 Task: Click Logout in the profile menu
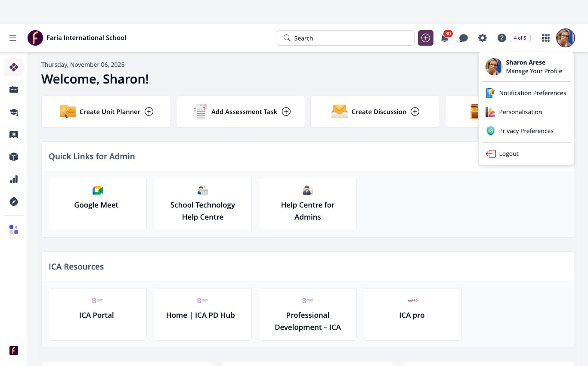pos(526,154)
